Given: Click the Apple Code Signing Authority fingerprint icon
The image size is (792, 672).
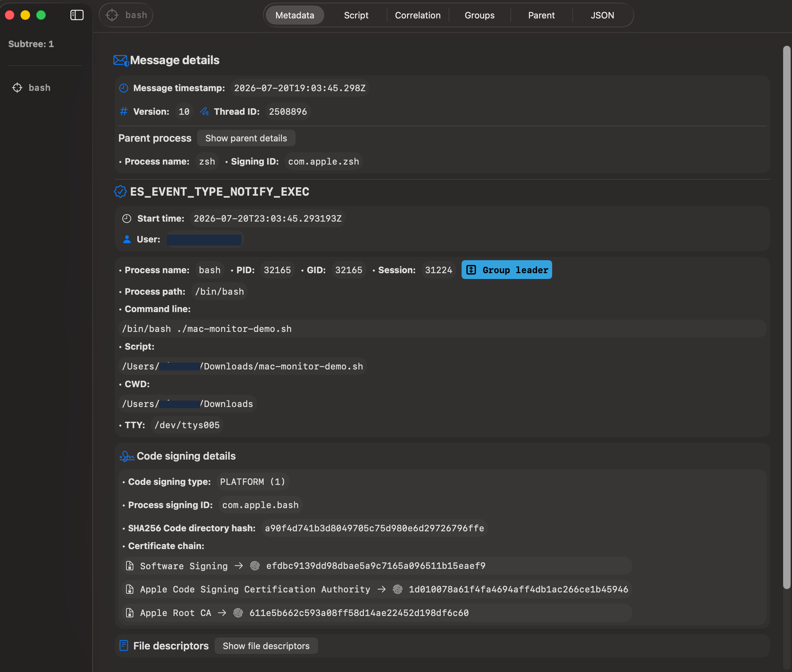Looking at the screenshot, I should pos(397,589).
